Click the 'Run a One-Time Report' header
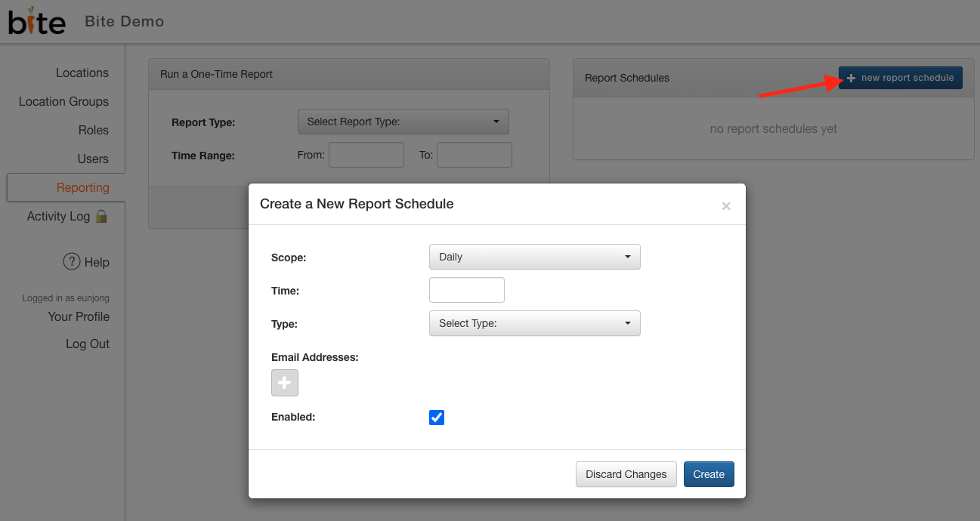The image size is (980, 521). pos(216,74)
